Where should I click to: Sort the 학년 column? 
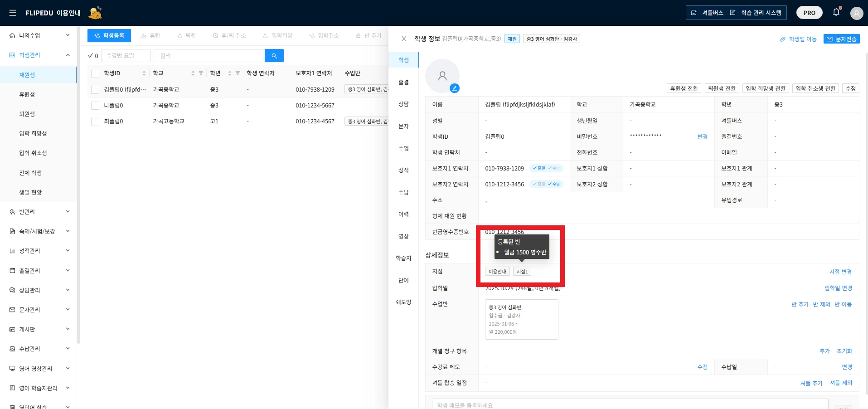230,73
